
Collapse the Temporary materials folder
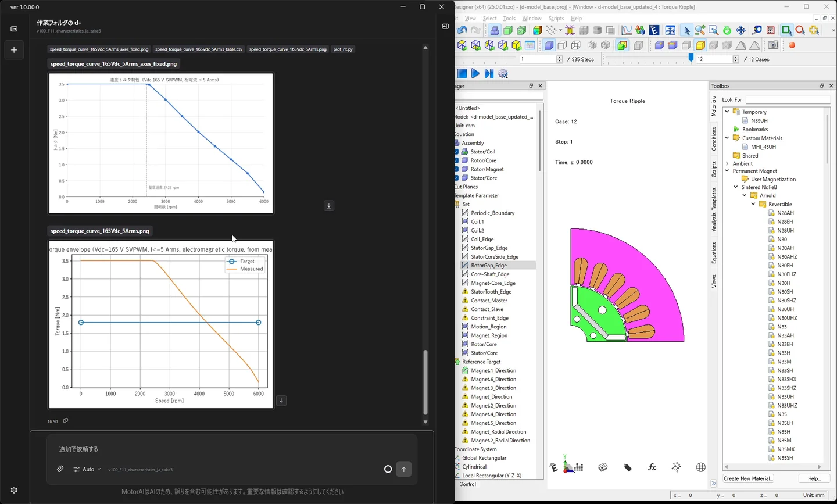click(727, 112)
